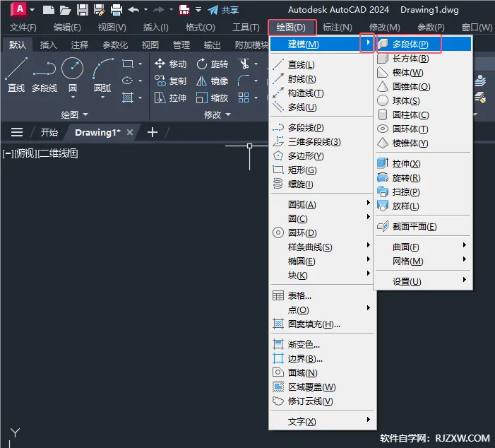The image size is (495, 448).
Task: Switch to the 注释 ribbon tab
Action: [x=80, y=45]
